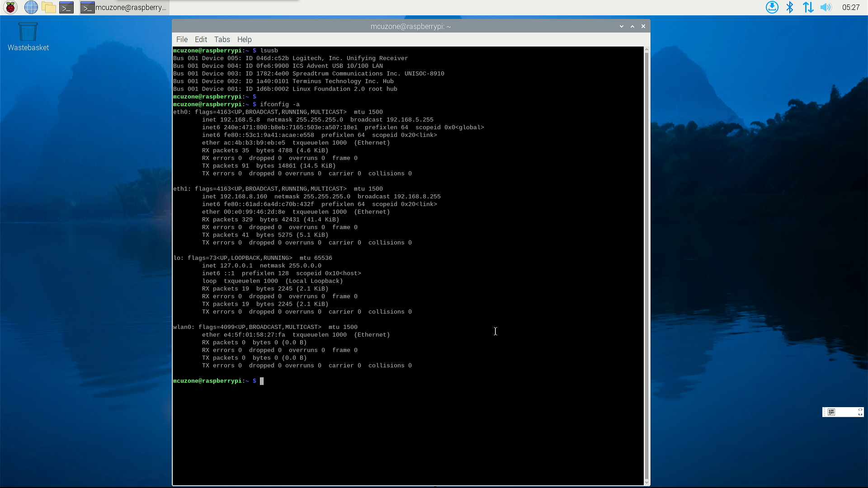Close the terminal window
This screenshot has width=868, height=488.
point(643,26)
